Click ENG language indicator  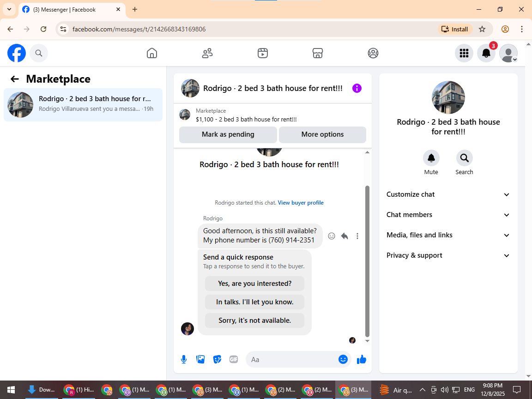click(469, 390)
